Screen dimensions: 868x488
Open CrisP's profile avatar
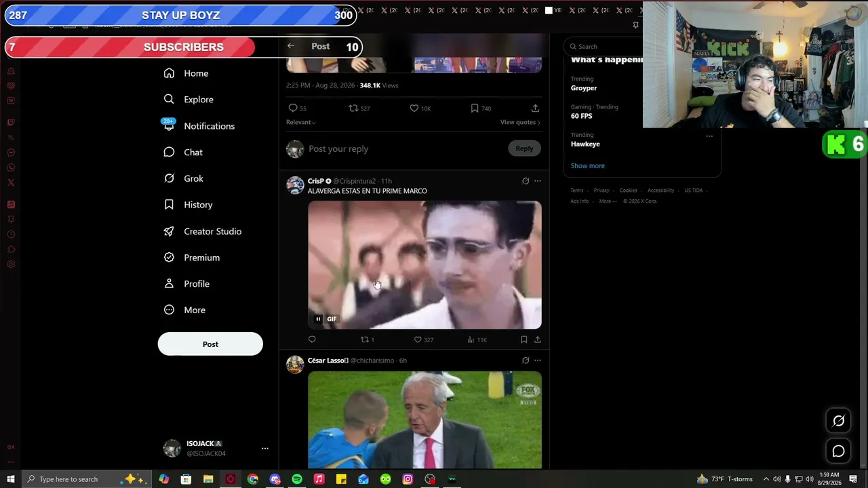click(x=295, y=185)
